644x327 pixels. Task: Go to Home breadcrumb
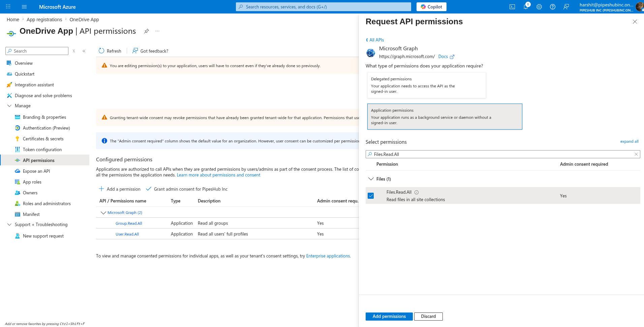coord(13,20)
